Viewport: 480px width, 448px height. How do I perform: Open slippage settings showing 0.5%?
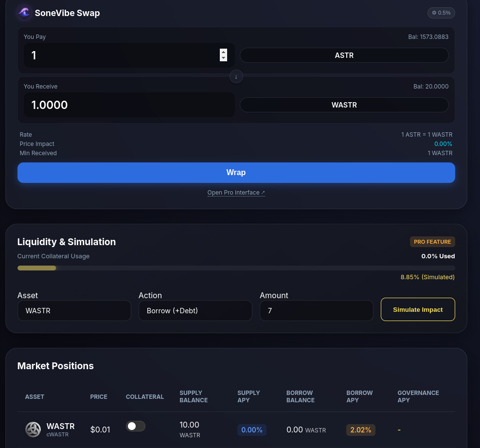(x=441, y=13)
